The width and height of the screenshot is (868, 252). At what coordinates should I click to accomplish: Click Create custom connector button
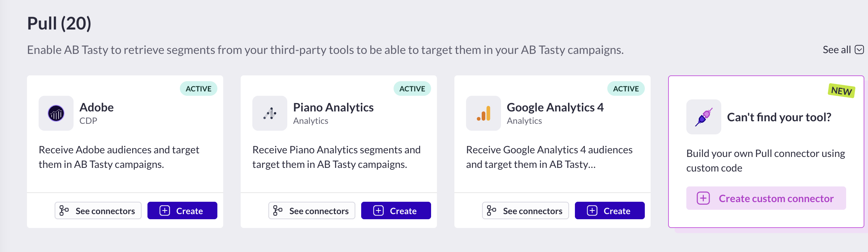(x=766, y=198)
